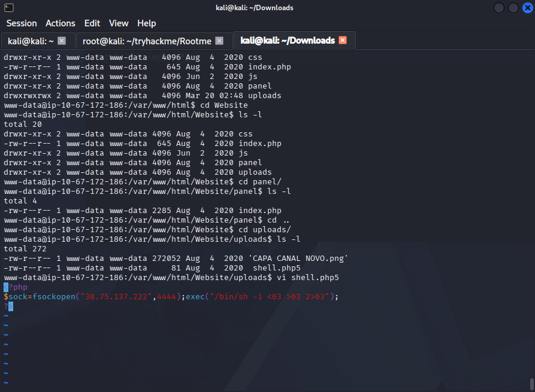Click the shell.php5 file listing row

point(152,268)
